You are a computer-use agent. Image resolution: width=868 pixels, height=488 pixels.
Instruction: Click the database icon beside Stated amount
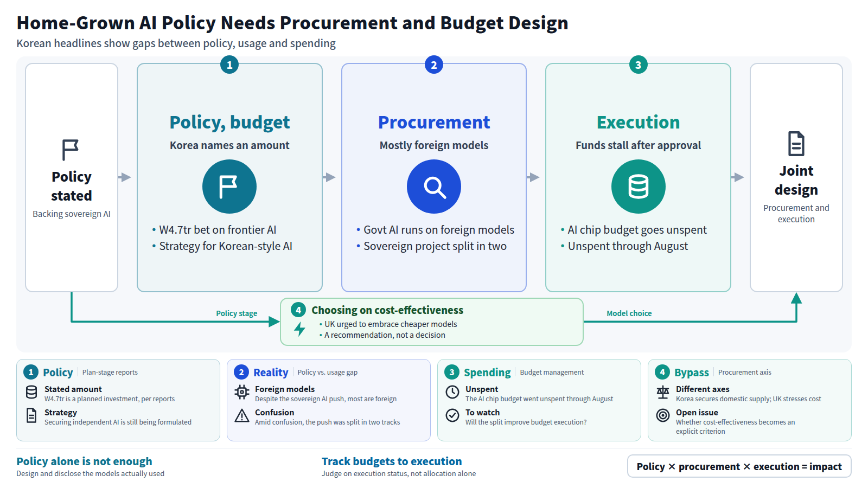coord(31,392)
